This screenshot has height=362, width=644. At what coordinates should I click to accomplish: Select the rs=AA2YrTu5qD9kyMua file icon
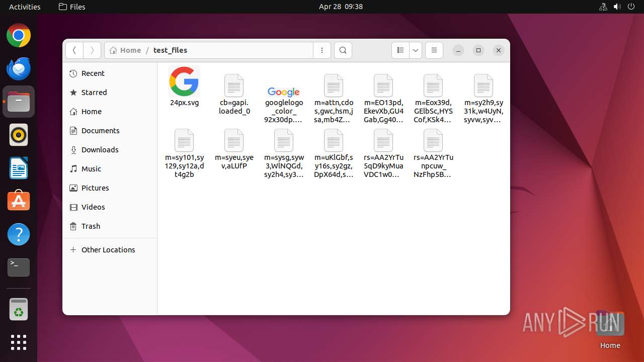tap(383, 140)
